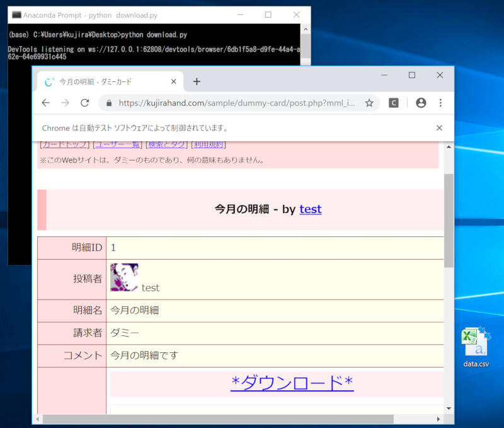504x428 pixels.
Task: Close the 今月の明細 browser tab
Action: click(174, 82)
